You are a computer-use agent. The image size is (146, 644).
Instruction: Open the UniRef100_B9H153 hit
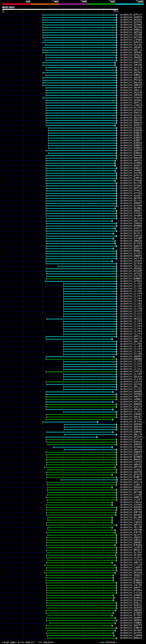tap(131, 63)
